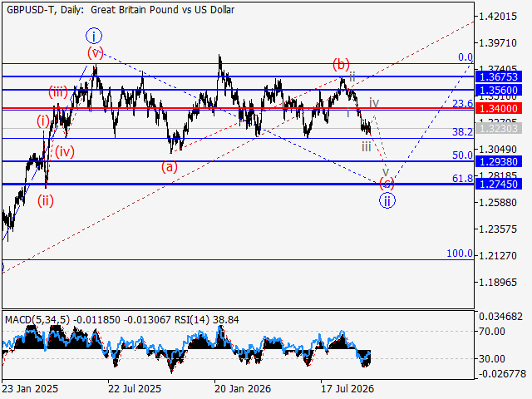Click the Fibonacci 23.6 level label
The image size is (532, 399).
(462, 103)
